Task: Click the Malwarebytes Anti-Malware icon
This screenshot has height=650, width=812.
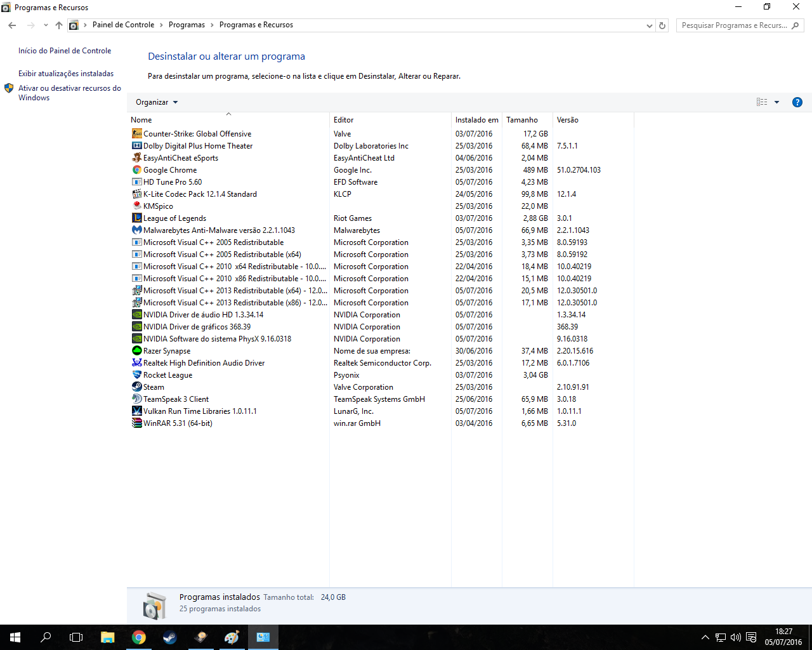Action: tap(136, 230)
